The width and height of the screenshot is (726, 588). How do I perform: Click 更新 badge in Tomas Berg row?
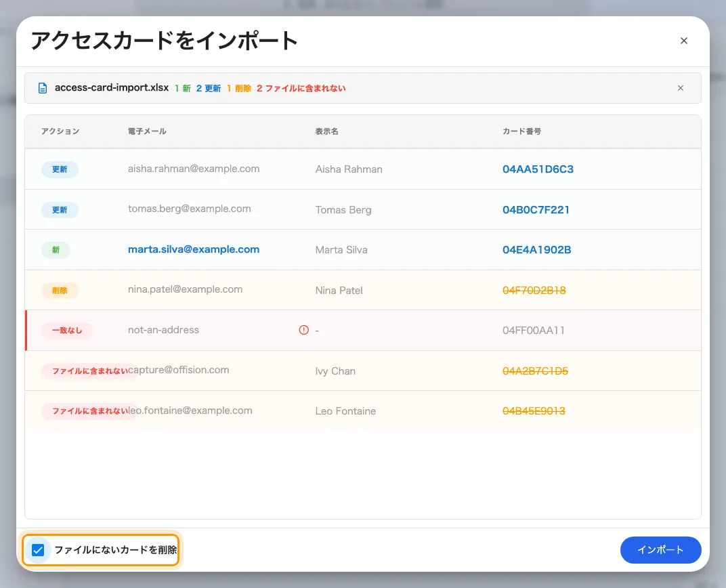[x=60, y=210]
